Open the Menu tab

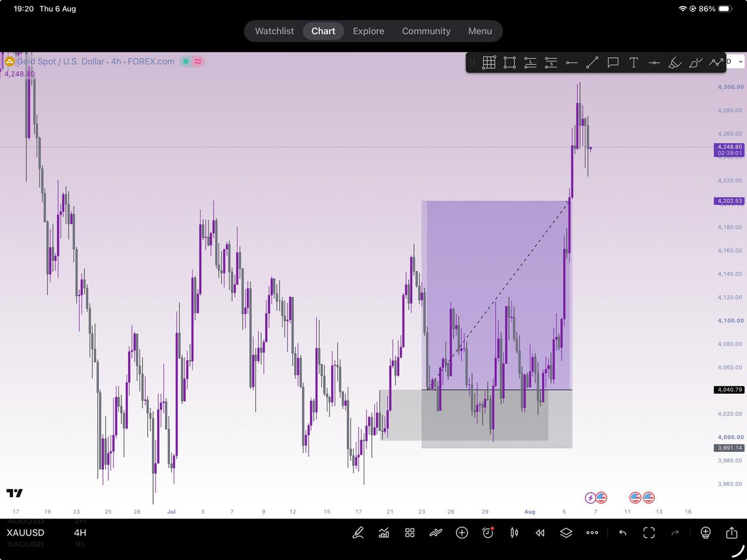[x=480, y=31]
